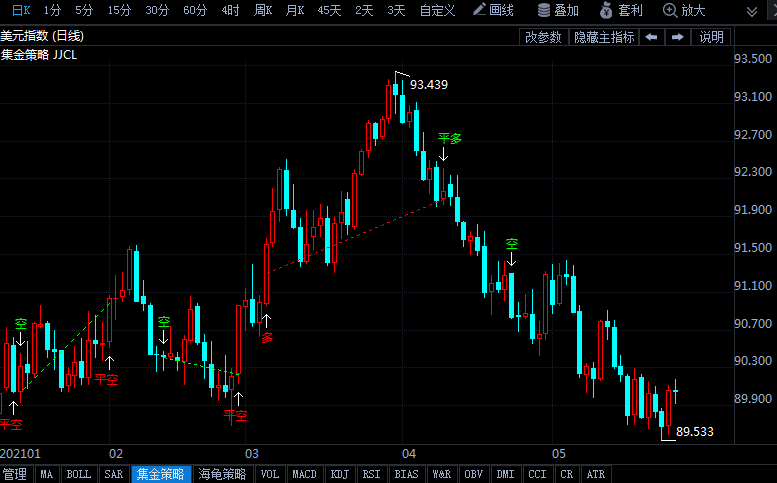Click the right arrow navigation button

pos(677,37)
